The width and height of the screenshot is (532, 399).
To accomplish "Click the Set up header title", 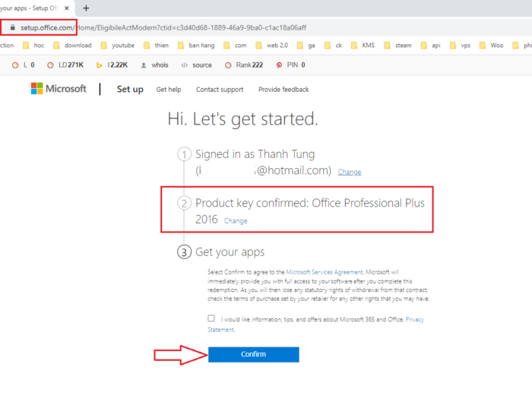I will (130, 89).
